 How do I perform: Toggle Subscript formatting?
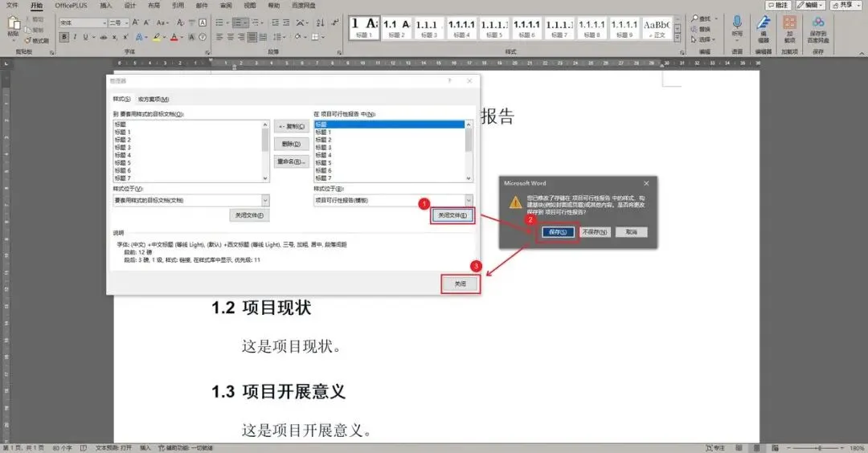[115, 37]
